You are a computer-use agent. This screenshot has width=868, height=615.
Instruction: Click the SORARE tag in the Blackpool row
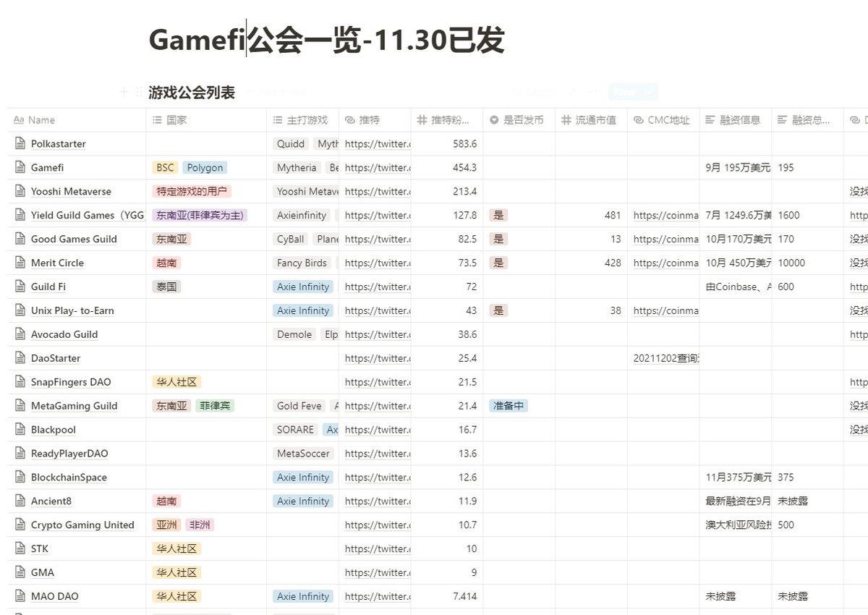coord(295,430)
